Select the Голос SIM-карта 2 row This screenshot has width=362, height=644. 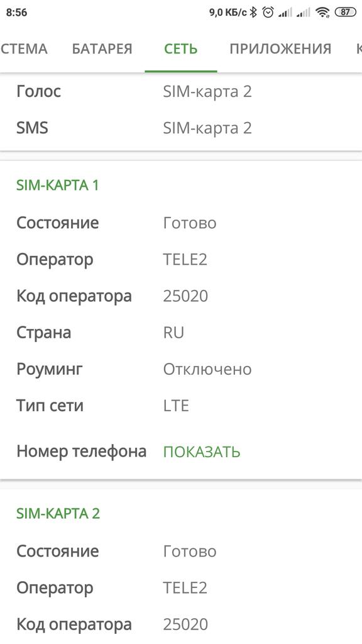pyautogui.click(x=181, y=91)
